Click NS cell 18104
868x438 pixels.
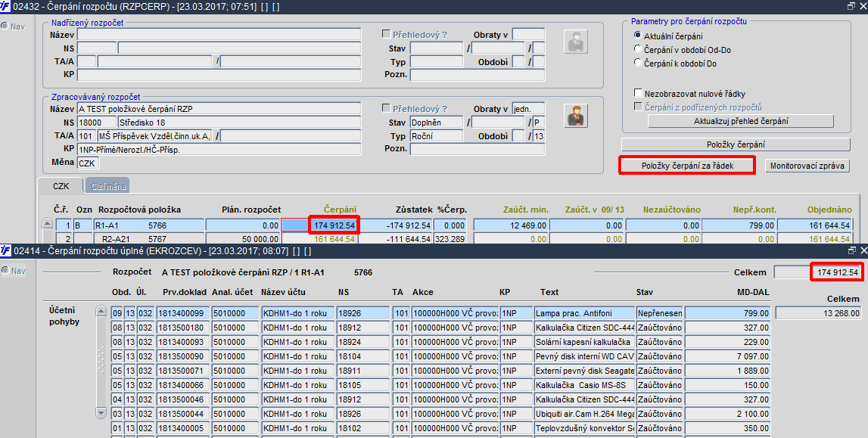(x=363, y=356)
